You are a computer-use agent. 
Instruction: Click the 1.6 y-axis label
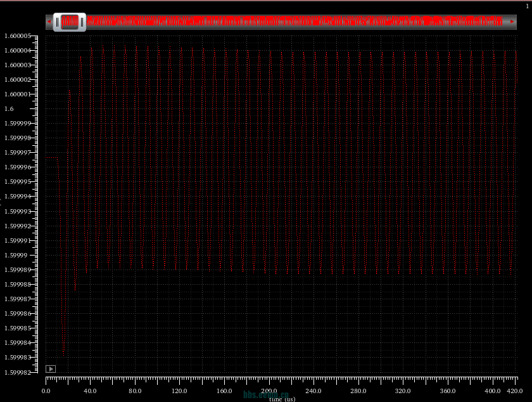coord(9,108)
